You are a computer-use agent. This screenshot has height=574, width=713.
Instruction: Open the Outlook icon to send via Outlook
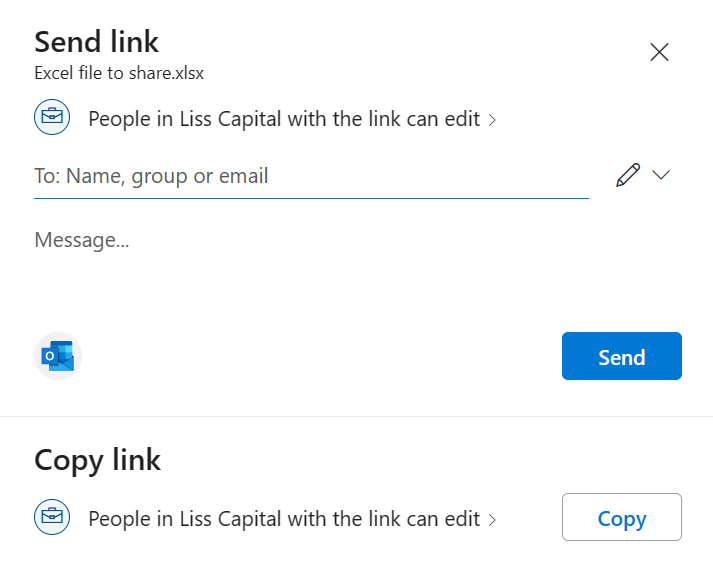point(58,356)
